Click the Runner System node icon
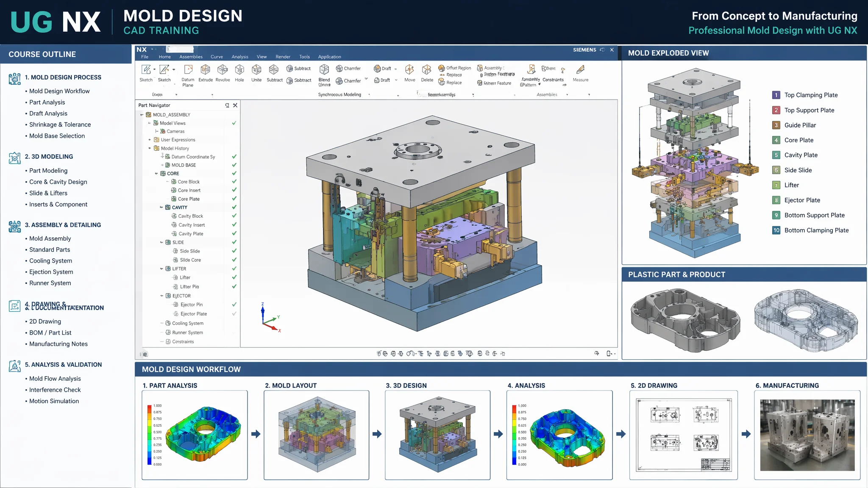The height and width of the screenshot is (488, 868). coord(168,333)
